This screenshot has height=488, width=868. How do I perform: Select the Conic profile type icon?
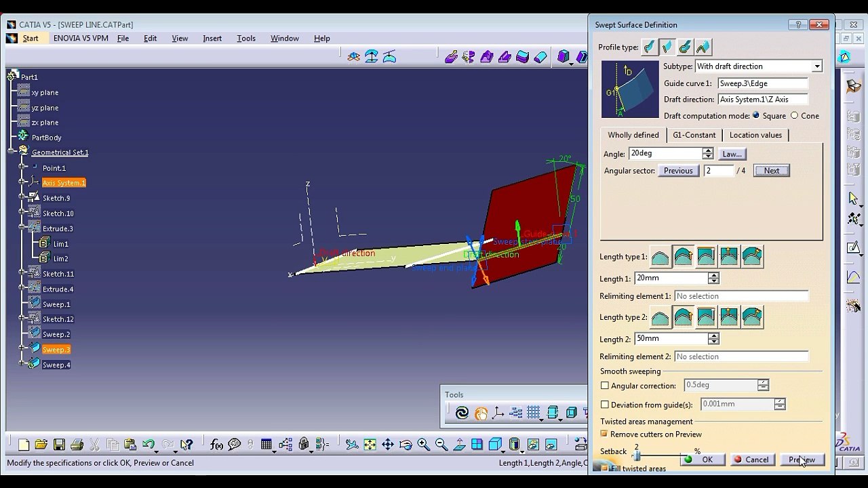point(703,47)
